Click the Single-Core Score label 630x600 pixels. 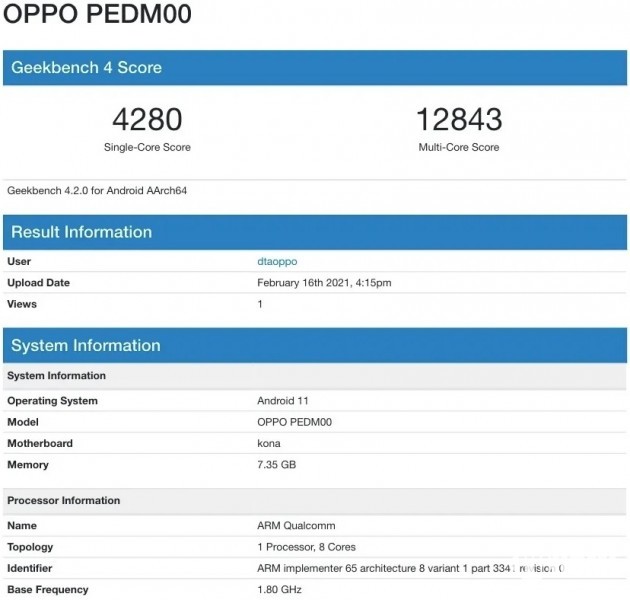[x=147, y=147]
